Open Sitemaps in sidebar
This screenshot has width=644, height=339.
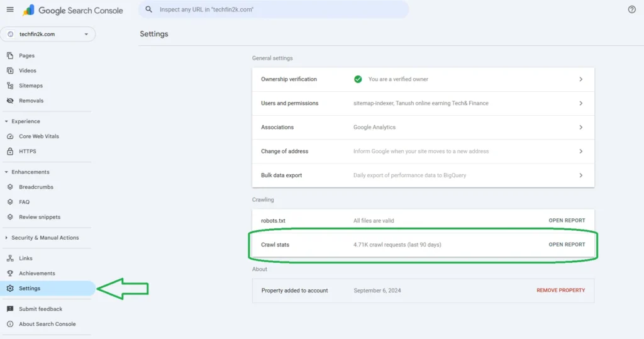(31, 86)
